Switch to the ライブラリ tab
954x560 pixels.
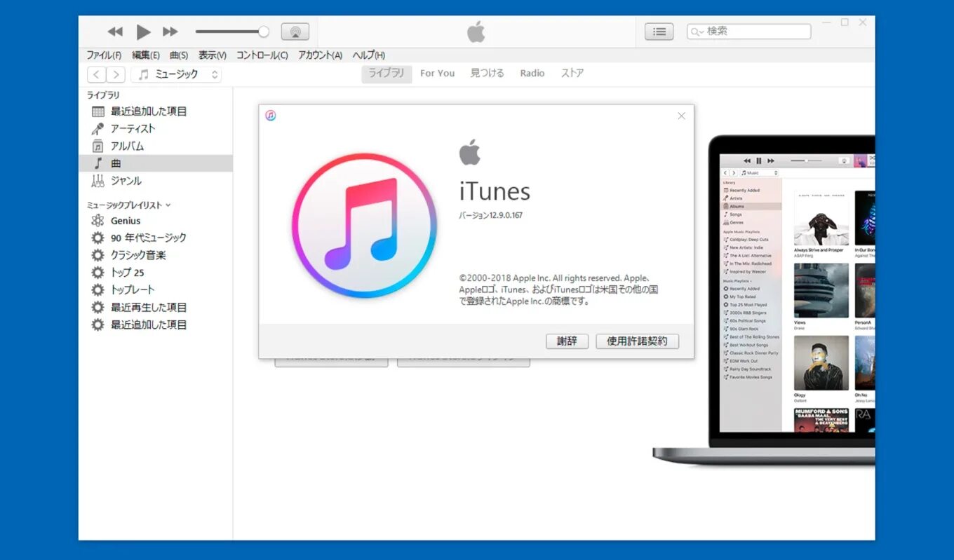tap(387, 74)
